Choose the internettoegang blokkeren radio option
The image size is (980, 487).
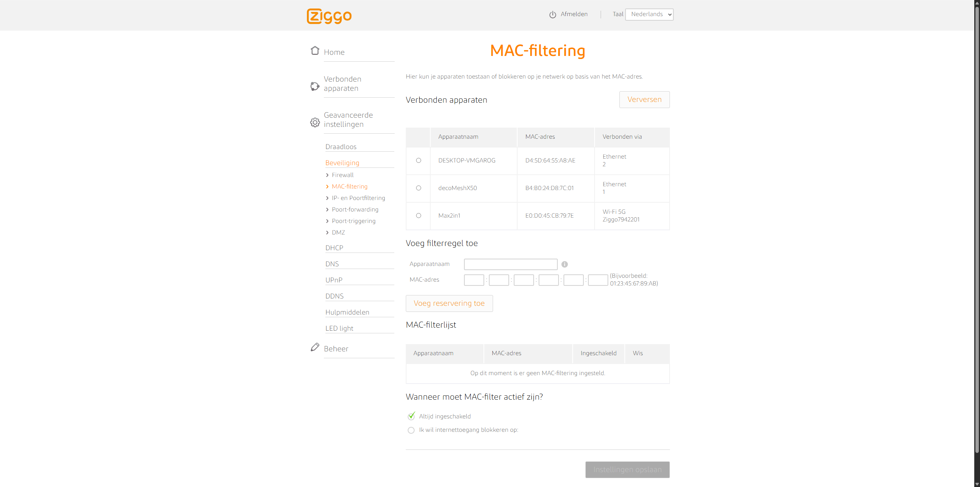(411, 430)
